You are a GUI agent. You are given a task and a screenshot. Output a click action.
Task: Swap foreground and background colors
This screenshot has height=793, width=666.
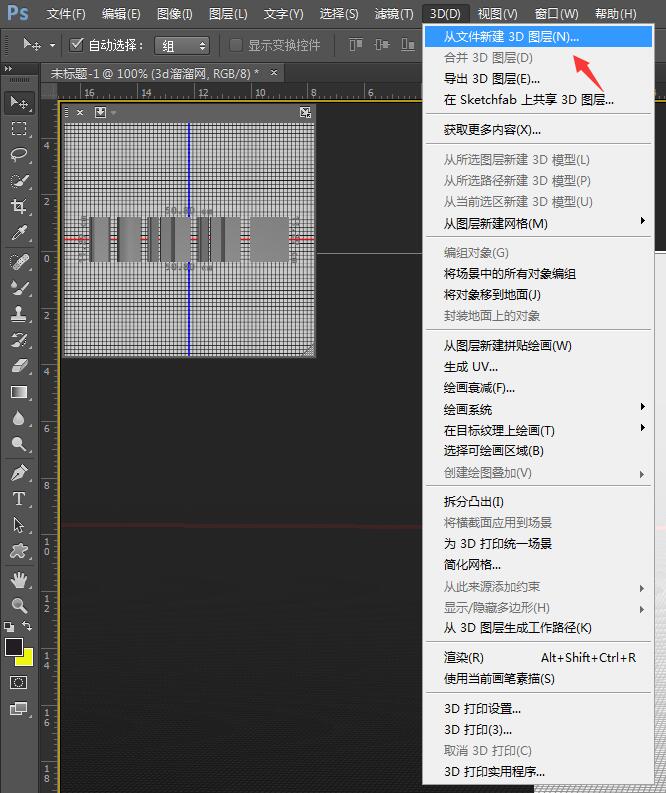(27, 626)
